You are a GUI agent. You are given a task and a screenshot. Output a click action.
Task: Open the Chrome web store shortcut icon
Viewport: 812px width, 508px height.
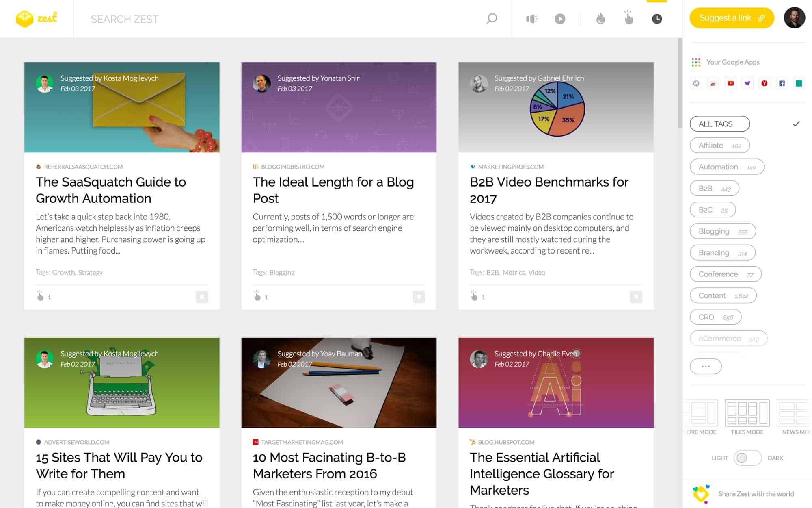pyautogui.click(x=713, y=83)
